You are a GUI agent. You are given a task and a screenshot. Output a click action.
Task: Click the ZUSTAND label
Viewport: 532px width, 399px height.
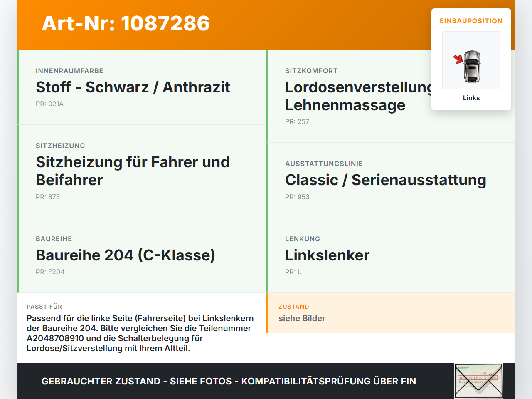(x=294, y=307)
